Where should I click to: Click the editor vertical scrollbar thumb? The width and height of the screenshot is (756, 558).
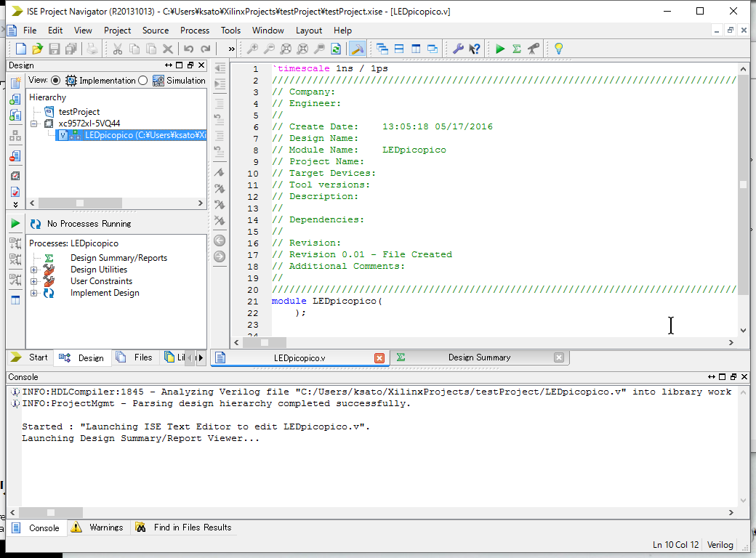[x=743, y=185]
